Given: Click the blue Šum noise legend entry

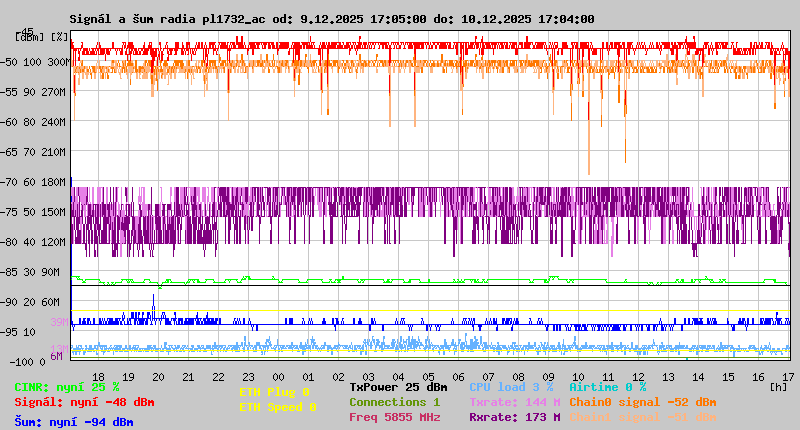Looking at the screenshot, I should tap(74, 422).
